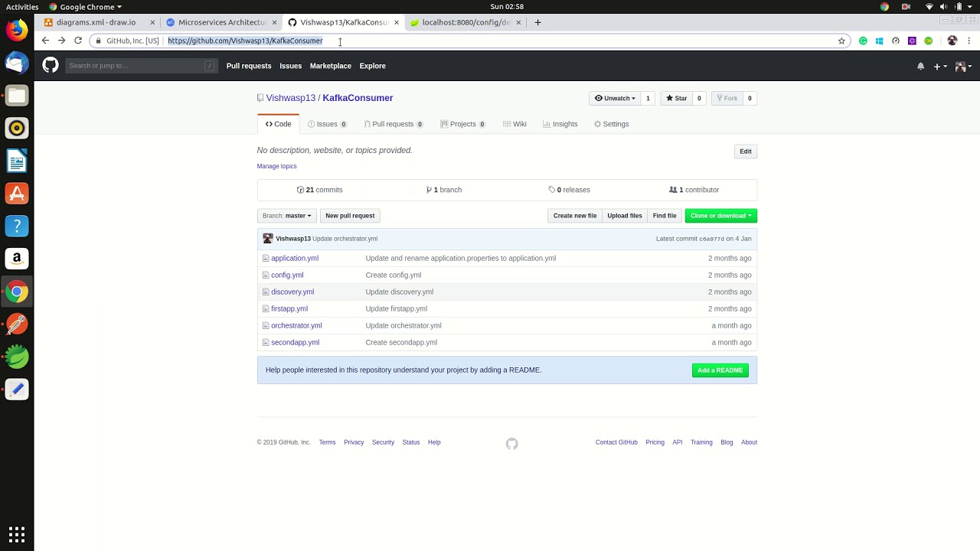The height and width of the screenshot is (551, 980).
Task: Open Clone or download dropdown
Action: pos(721,216)
